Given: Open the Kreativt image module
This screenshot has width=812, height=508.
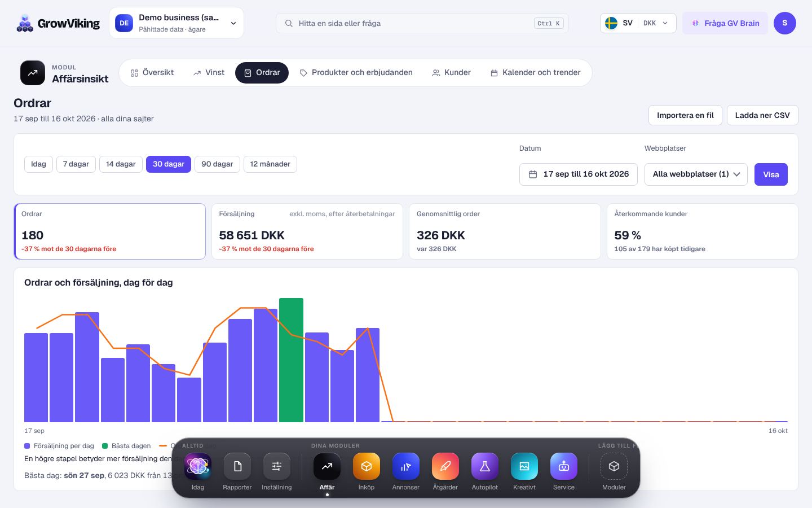Looking at the screenshot, I should (524, 466).
